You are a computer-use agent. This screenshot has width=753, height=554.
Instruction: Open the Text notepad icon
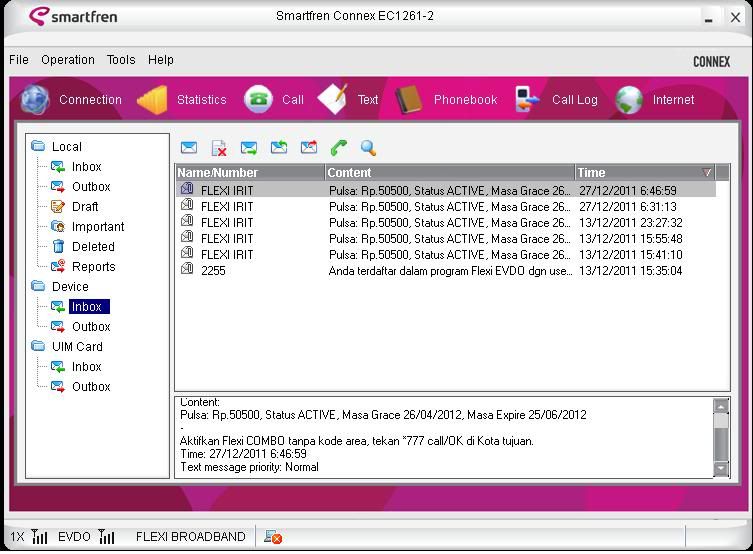pos(333,99)
